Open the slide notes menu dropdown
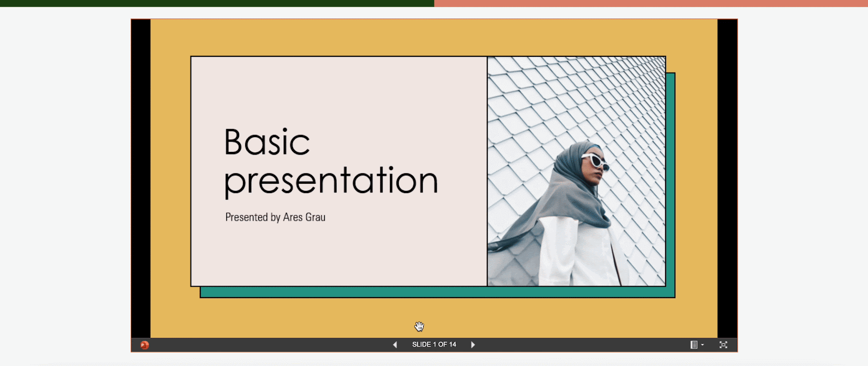The width and height of the screenshot is (868, 366). click(x=697, y=345)
